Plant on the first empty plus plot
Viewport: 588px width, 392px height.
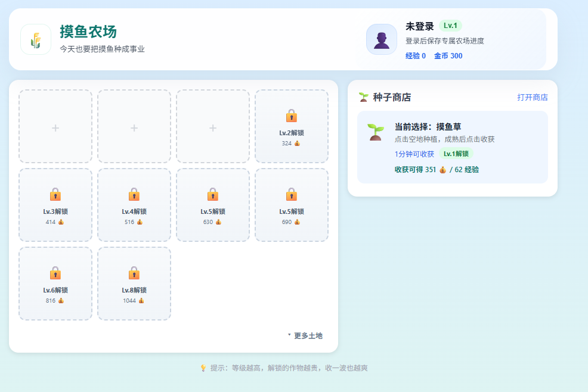[55, 126]
